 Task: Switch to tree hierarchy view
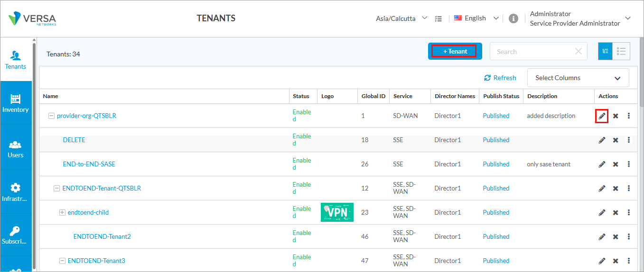(x=605, y=51)
